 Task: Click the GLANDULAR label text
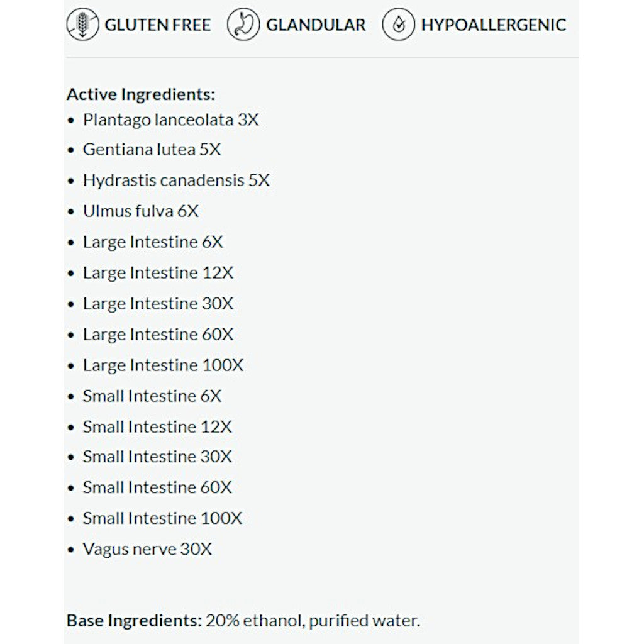click(x=316, y=25)
